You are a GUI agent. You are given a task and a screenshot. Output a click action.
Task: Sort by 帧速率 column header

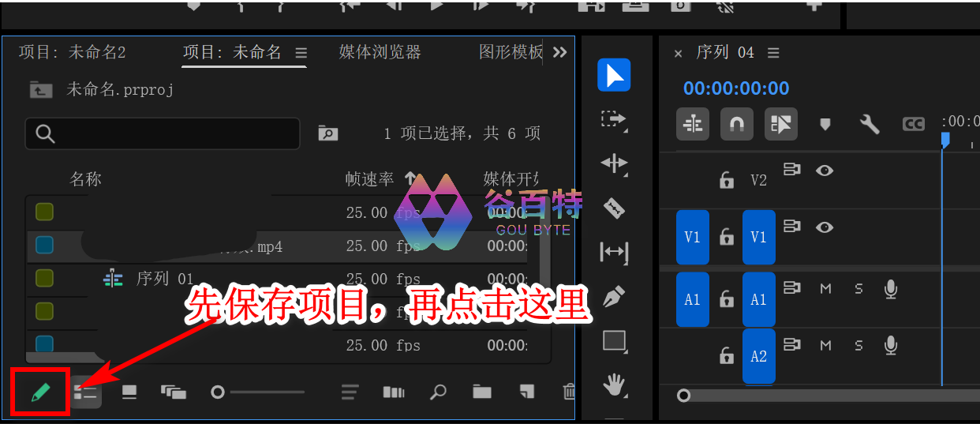[x=369, y=179]
